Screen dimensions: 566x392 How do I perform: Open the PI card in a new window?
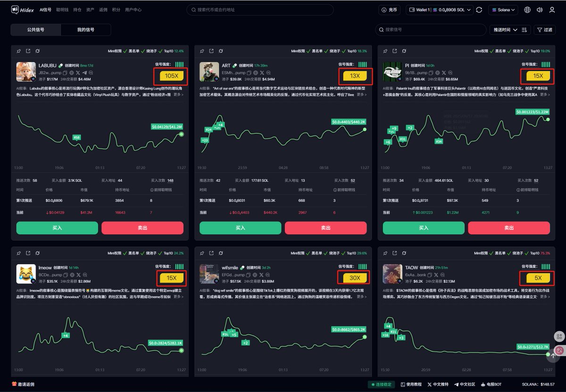[x=394, y=51]
